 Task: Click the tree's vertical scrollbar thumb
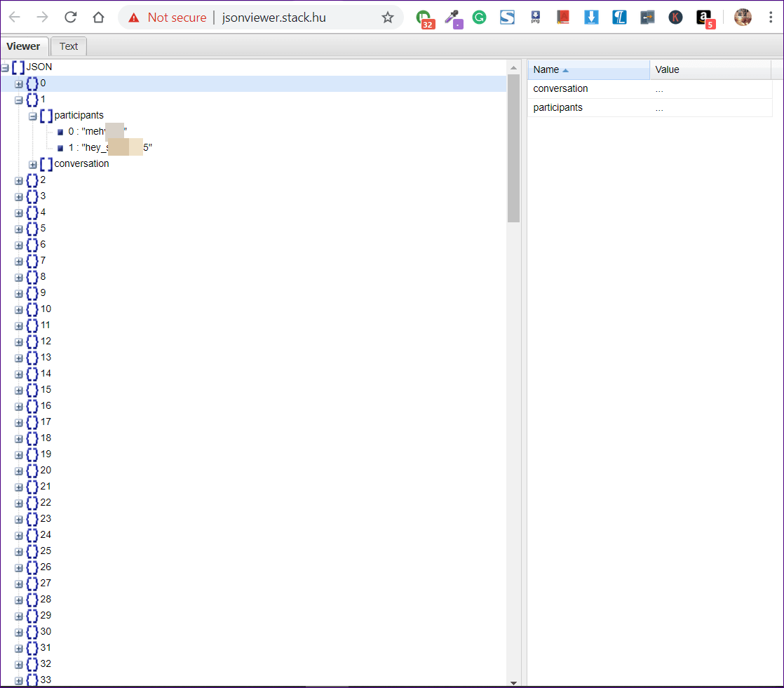pos(513,147)
